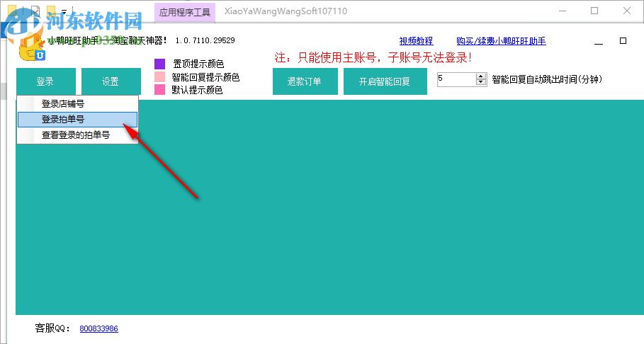Click the red 只能使用主账号 notice text
Image resolution: width=644 pixels, height=344 pixels.
coord(373,57)
